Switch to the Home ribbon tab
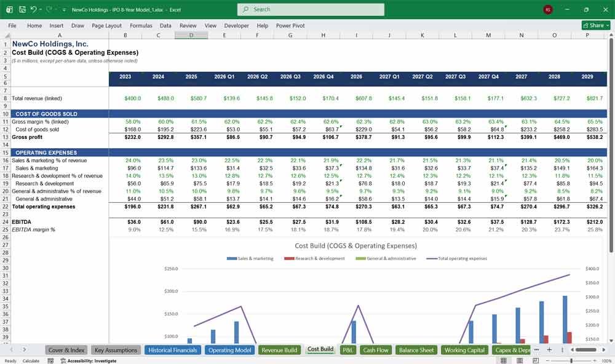Screen dimensions: 615x364 pyautogui.click(x=34, y=25)
